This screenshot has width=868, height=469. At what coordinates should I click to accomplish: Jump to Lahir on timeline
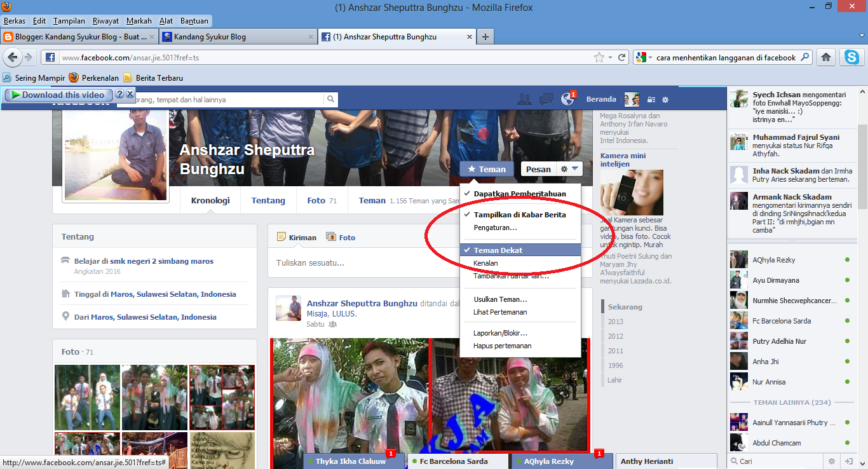[x=615, y=380]
